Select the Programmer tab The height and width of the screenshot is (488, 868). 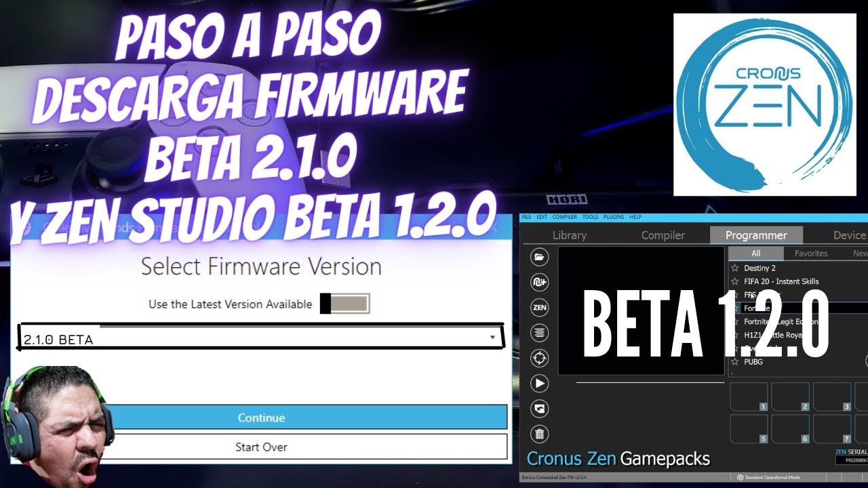click(x=756, y=235)
